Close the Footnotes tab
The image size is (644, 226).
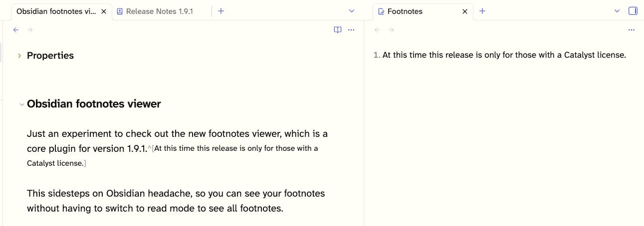465,11
